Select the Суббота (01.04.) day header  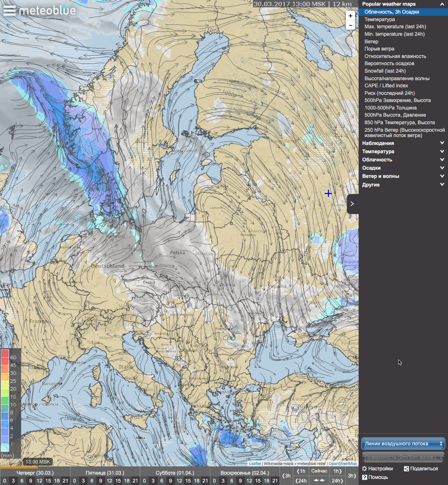click(x=175, y=472)
